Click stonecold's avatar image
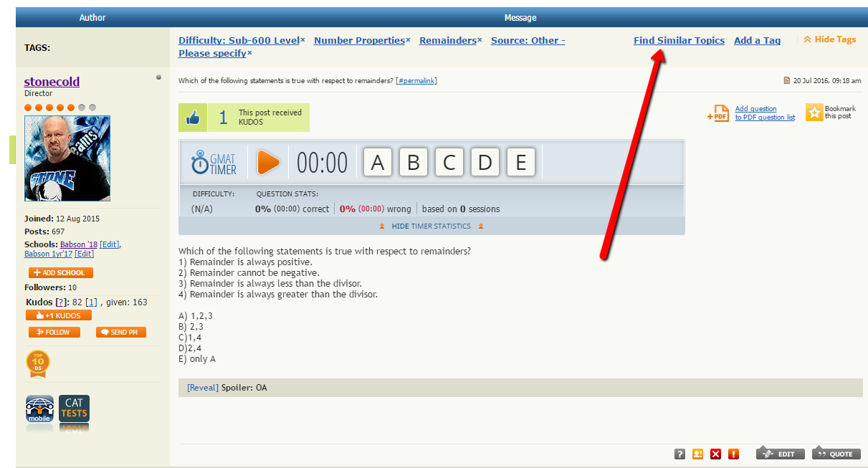 click(x=67, y=158)
